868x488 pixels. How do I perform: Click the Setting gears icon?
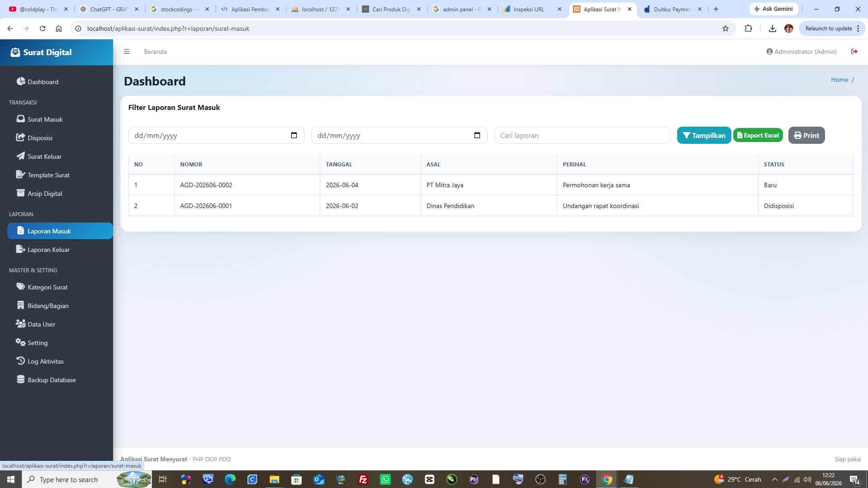(20, 342)
